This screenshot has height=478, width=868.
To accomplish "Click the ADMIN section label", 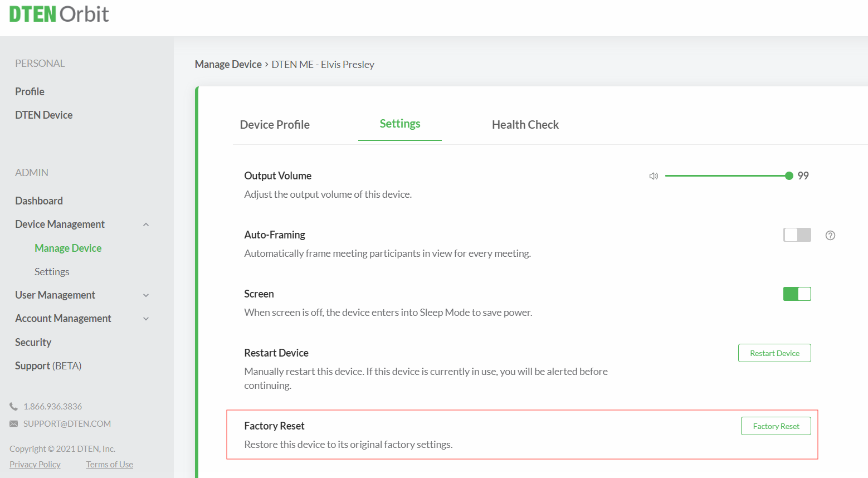I will pos(32,173).
